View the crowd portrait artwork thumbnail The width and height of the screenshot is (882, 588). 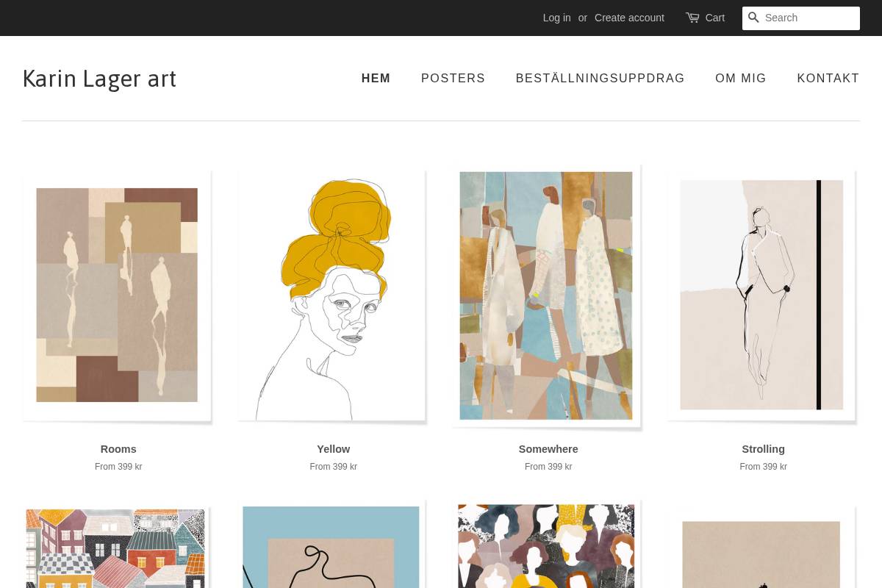[546, 548]
